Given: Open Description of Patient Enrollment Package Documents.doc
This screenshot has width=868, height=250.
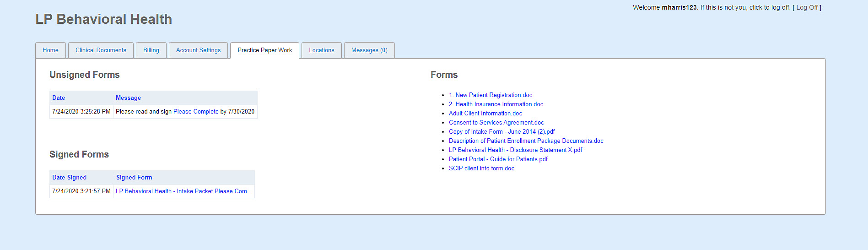Looking at the screenshot, I should 526,141.
